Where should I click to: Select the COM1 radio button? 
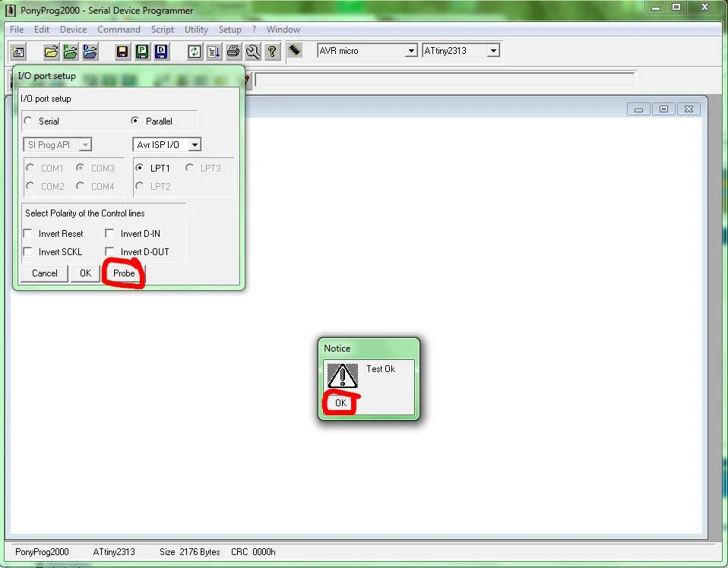(x=30, y=168)
